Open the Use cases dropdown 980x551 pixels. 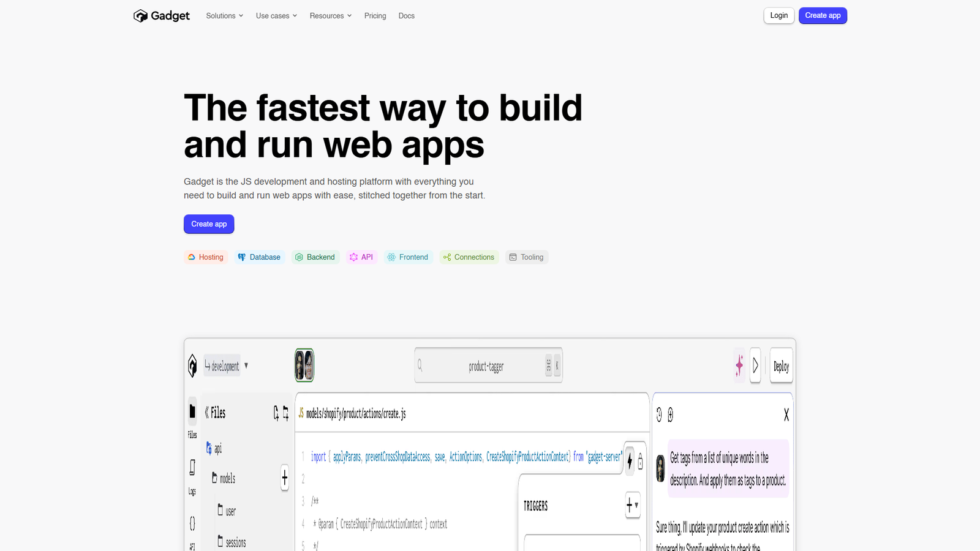pos(276,16)
